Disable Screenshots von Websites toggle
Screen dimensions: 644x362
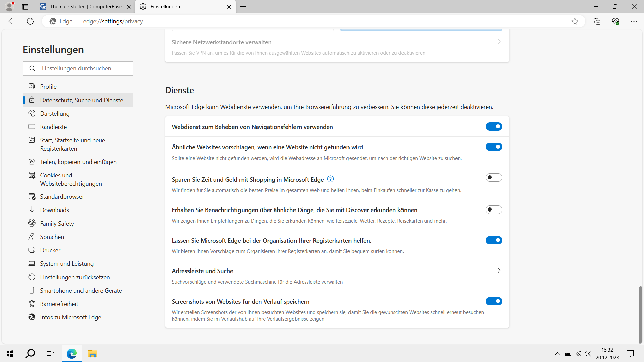point(494,301)
